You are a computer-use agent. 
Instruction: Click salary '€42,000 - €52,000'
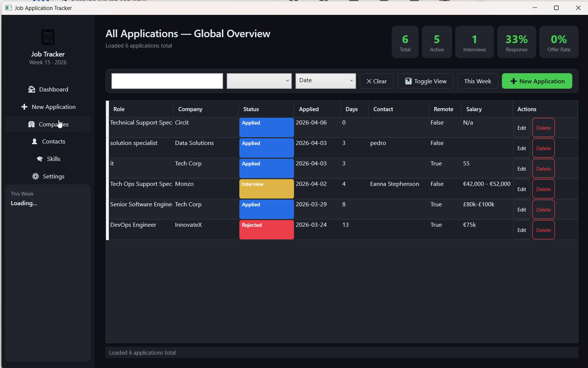click(487, 184)
